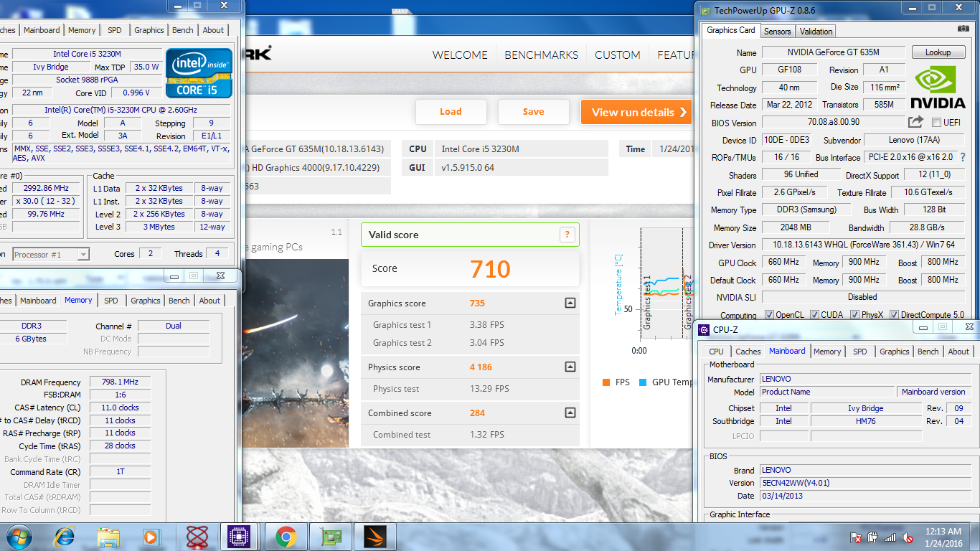Open the Valid score help question mark
Image resolution: width=980 pixels, height=551 pixels.
[567, 235]
